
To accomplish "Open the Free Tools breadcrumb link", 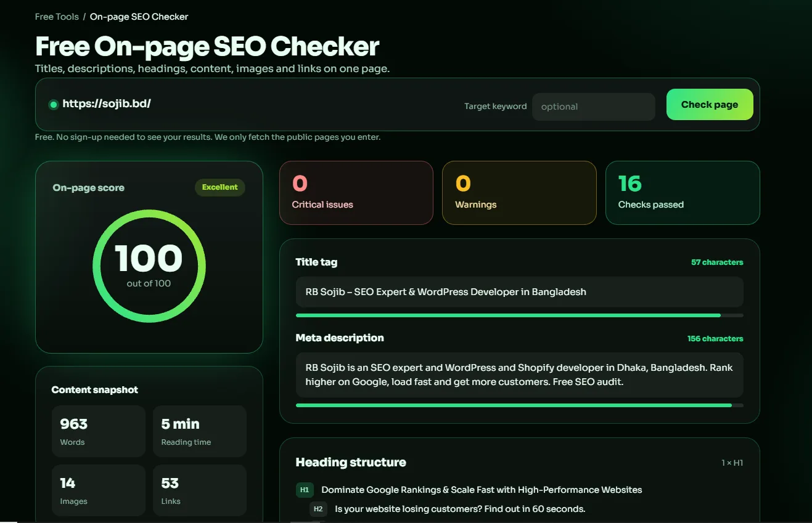I will [x=57, y=17].
